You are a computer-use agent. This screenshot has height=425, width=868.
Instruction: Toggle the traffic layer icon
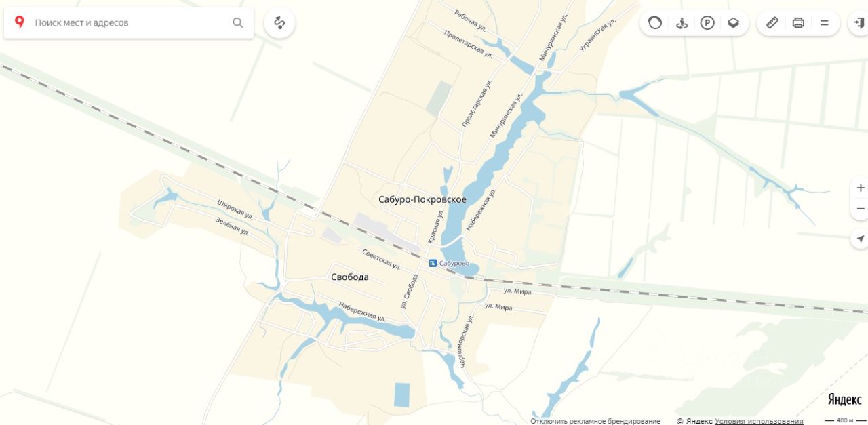[x=655, y=23]
